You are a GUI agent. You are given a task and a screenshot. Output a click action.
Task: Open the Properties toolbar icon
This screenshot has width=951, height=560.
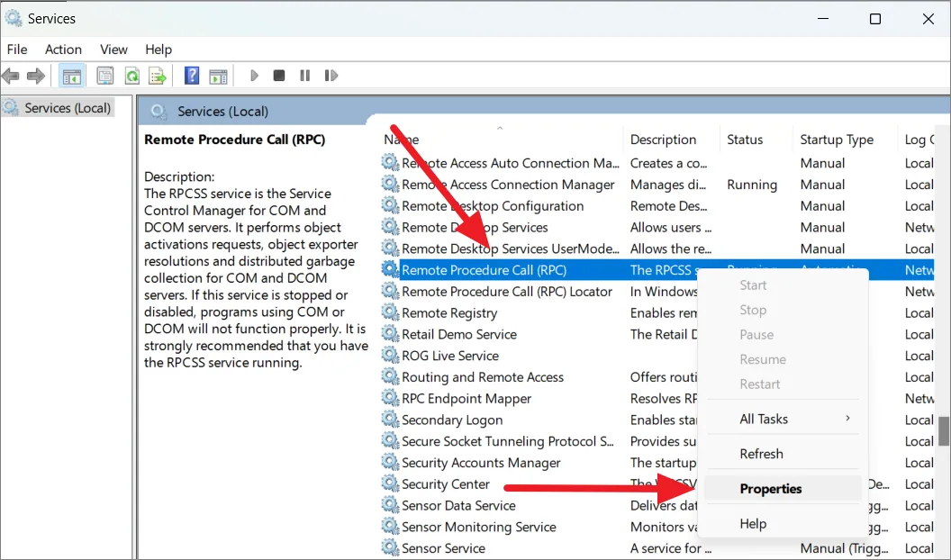[105, 77]
